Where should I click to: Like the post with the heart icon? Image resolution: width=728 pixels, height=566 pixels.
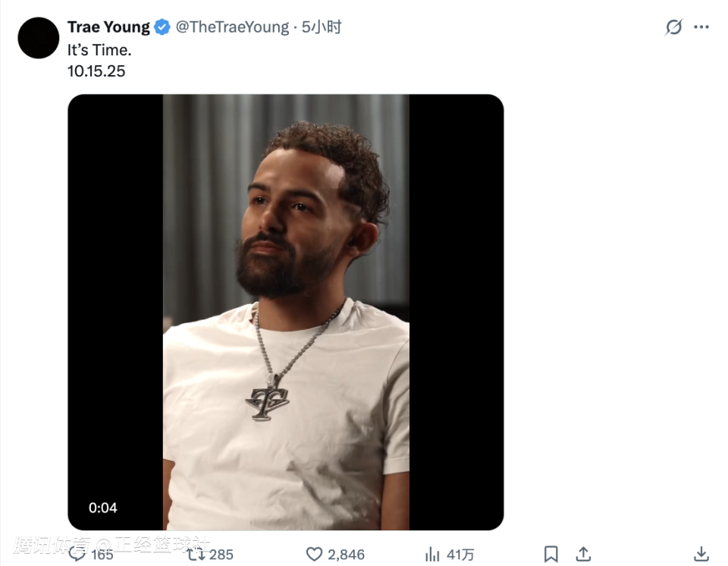(x=314, y=555)
